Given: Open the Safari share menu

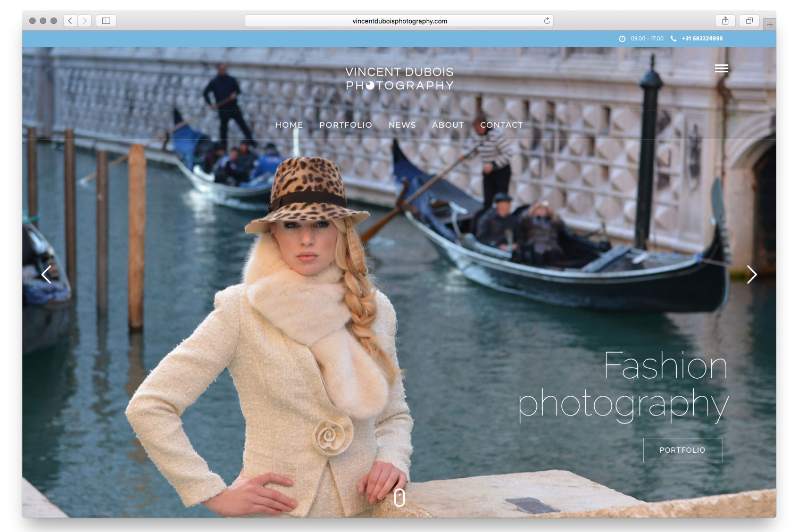Looking at the screenshot, I should pyautogui.click(x=725, y=21).
